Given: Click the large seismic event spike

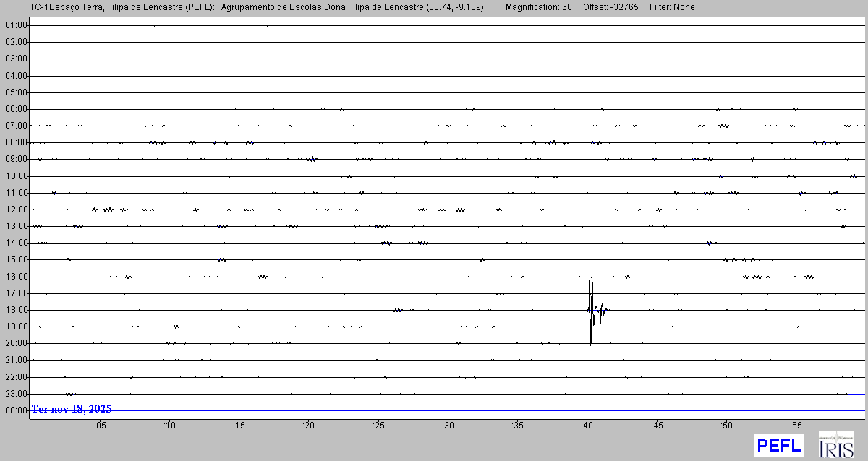Looking at the screenshot, I should point(592,310).
